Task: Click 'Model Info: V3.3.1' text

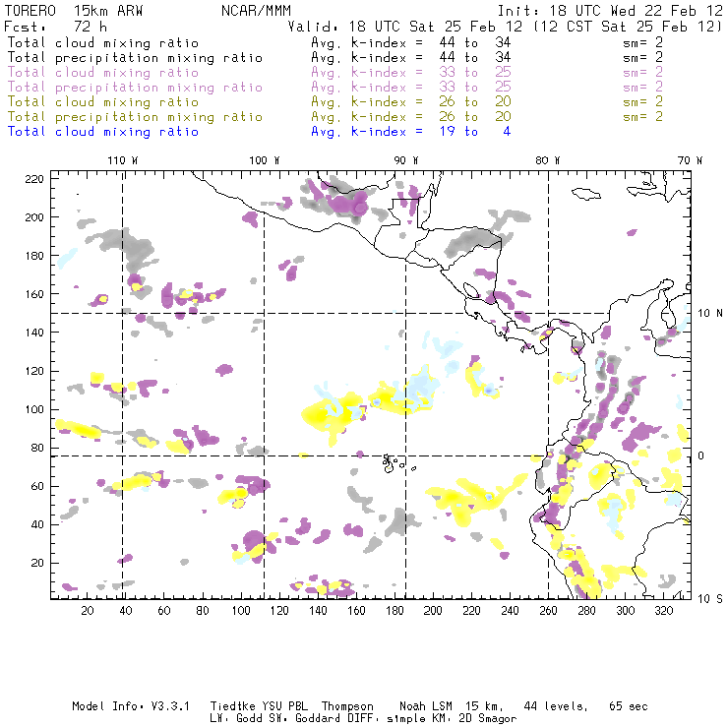Action: pyautogui.click(x=131, y=706)
